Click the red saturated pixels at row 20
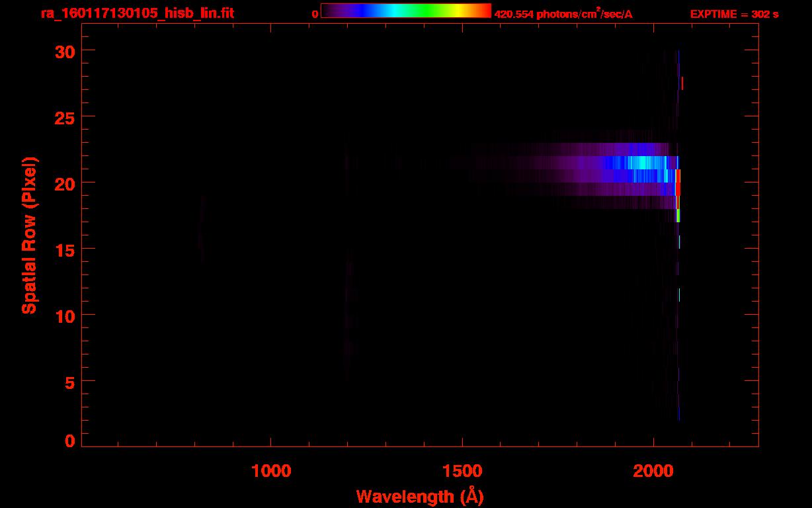The width and height of the screenshot is (812, 508). coord(678,183)
